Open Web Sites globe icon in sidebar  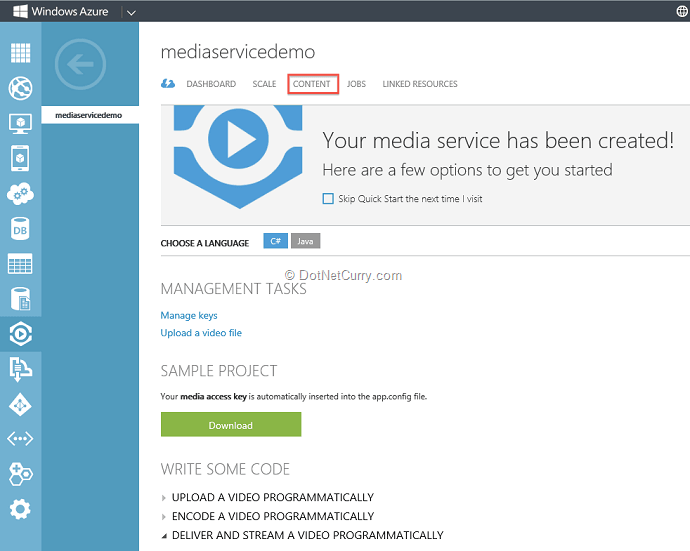[x=20, y=88]
